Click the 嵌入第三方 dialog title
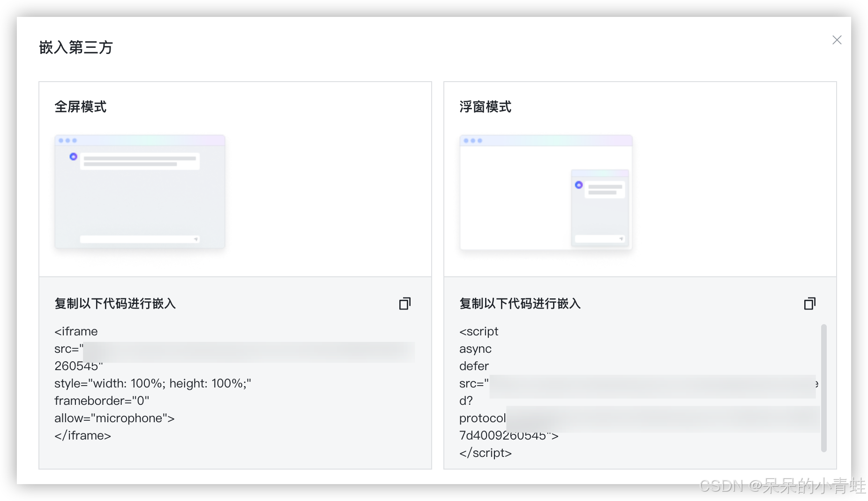The height and width of the screenshot is (501, 868). pos(76,47)
